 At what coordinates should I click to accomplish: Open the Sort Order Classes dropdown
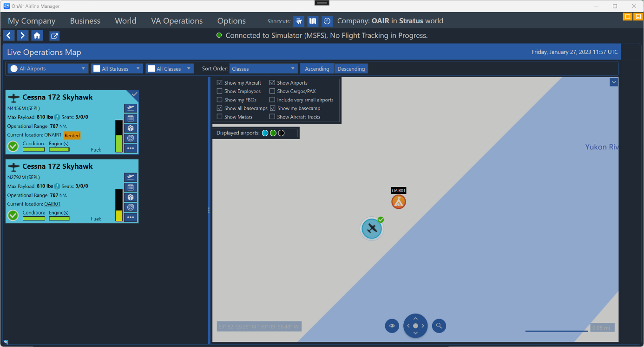(263, 69)
